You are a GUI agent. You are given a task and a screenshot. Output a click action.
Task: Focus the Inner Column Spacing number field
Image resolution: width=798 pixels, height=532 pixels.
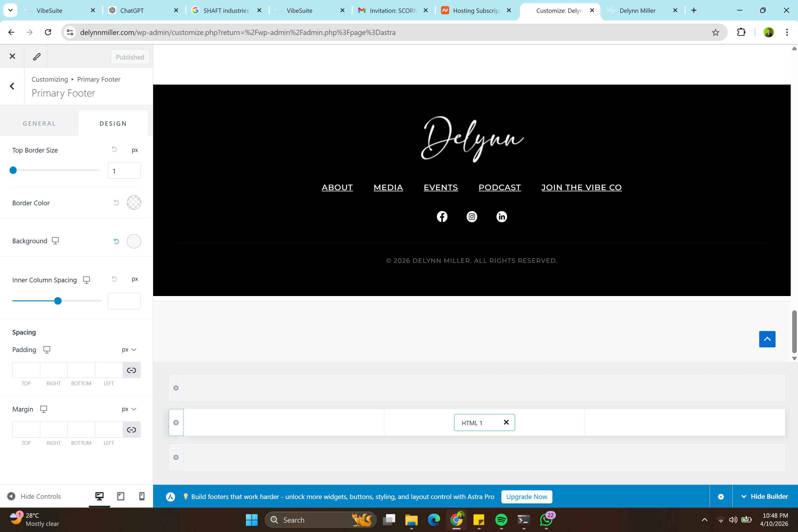coord(124,301)
